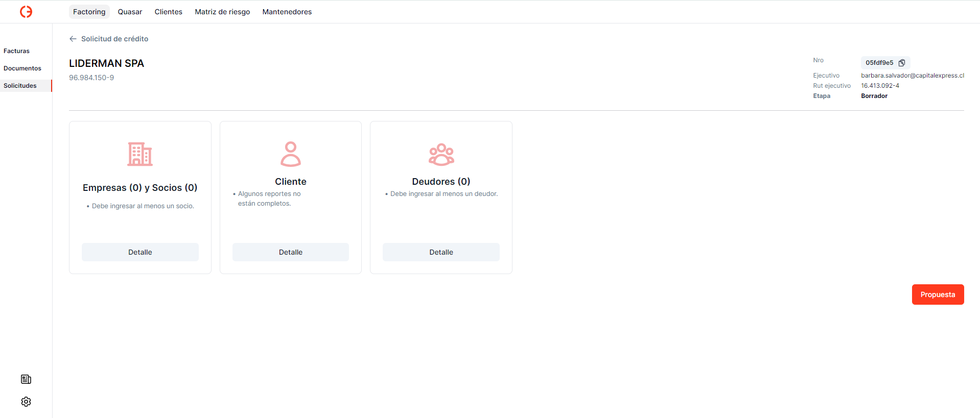Click the Capital Express logo icon
The image size is (980, 418).
(x=26, y=12)
